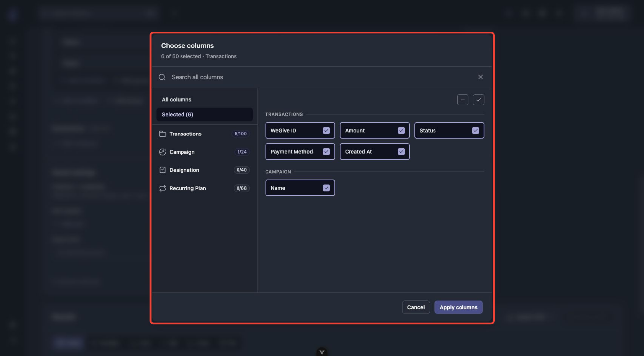Focus the Search all columns field
Image resolution: width=644 pixels, height=356 pixels.
pyautogui.click(x=321, y=77)
